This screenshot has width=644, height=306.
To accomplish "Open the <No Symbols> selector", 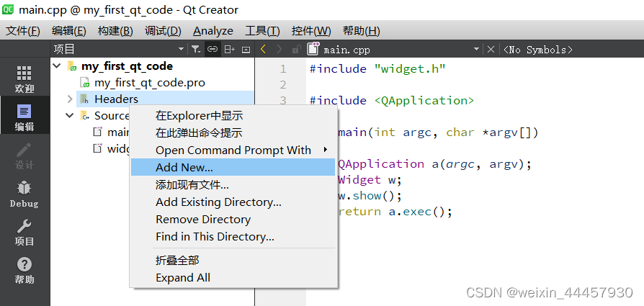I will pos(537,50).
